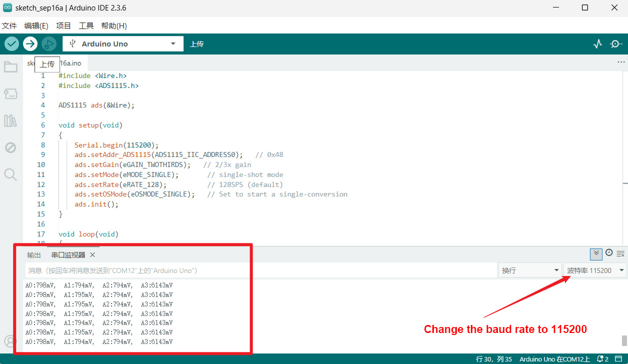Open the Boards Manager sidebar icon
Viewport: 628px width, 364px height.
11,93
